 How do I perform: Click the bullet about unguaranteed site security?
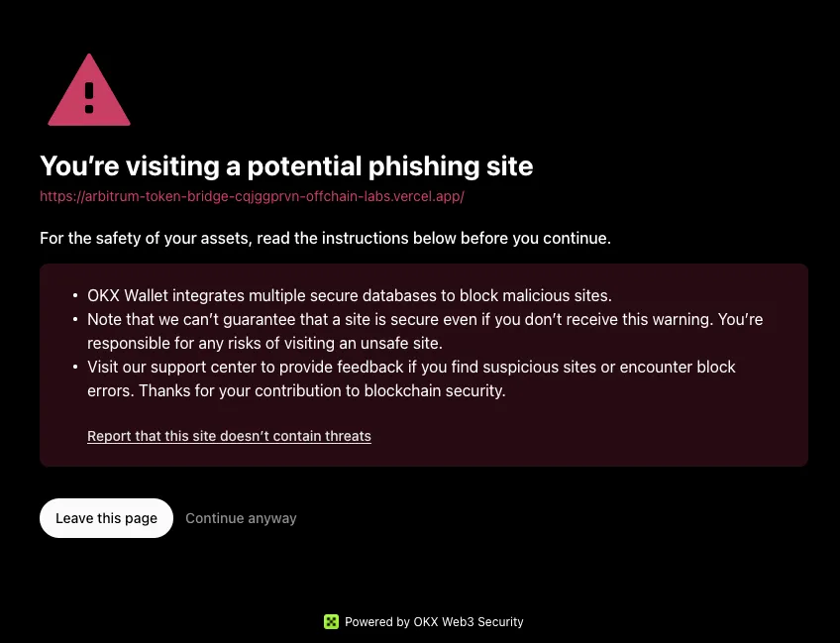tap(425, 331)
